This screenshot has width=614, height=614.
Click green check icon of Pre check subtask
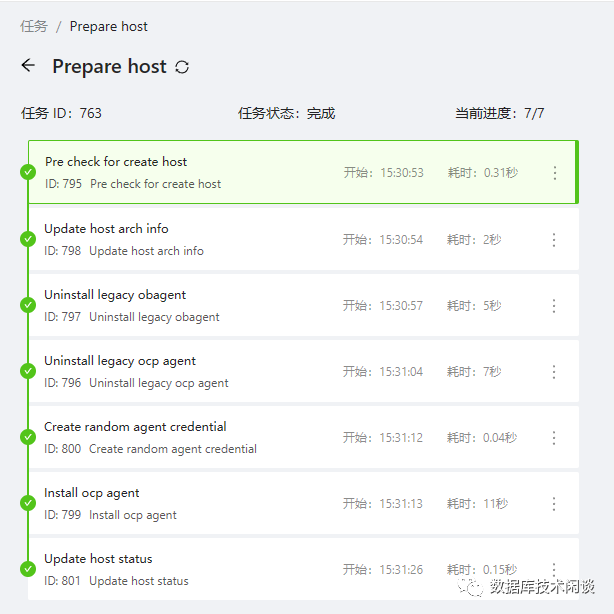point(28,172)
